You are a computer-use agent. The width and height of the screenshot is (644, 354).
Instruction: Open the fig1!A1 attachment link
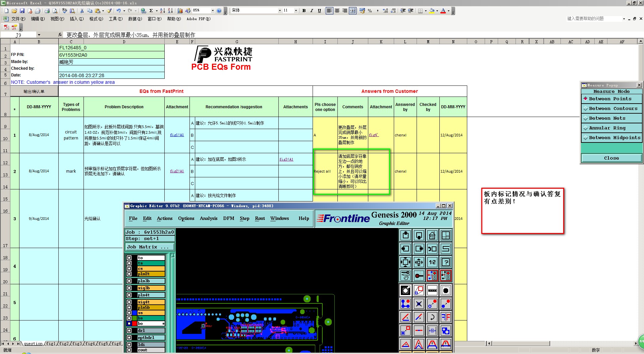(x=177, y=135)
